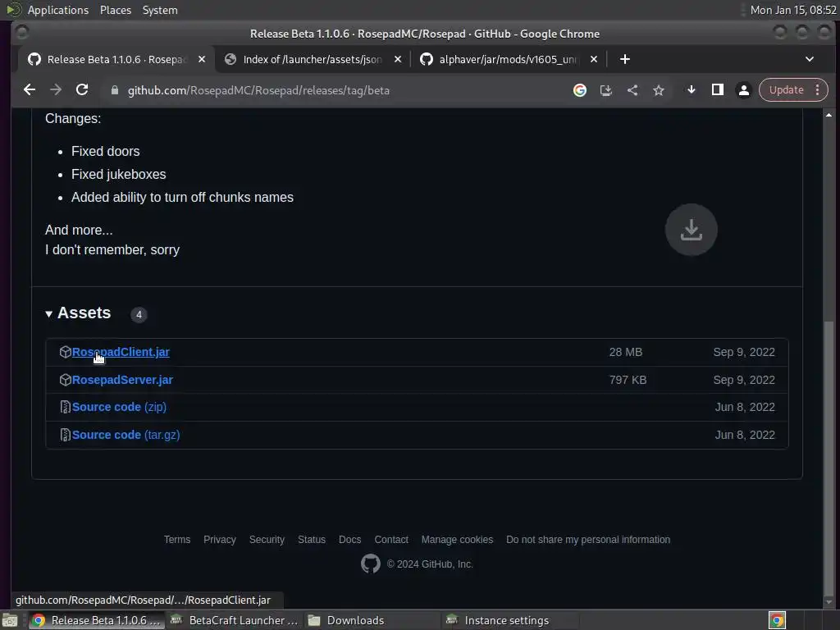Click package icon next to RosepadClient.jar
Viewport: 840px width, 630px height.
pos(66,352)
